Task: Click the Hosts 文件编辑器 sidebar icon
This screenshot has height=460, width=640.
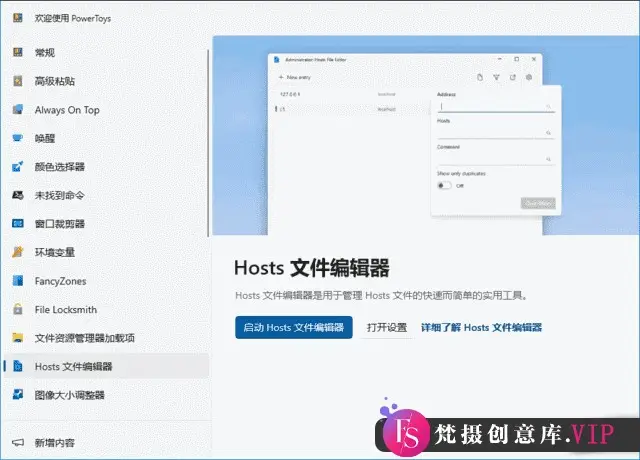Action: pyautogui.click(x=18, y=366)
